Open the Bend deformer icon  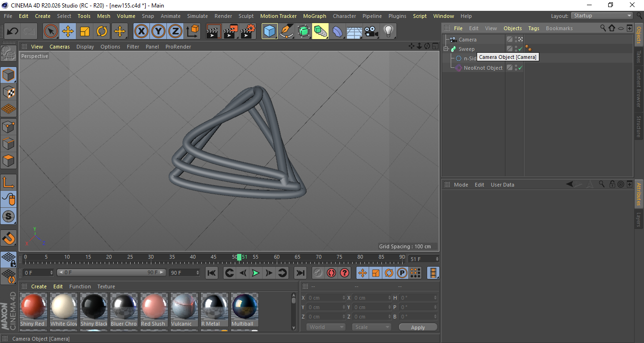click(338, 32)
